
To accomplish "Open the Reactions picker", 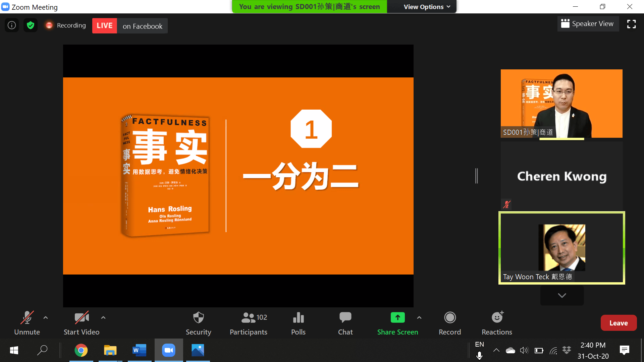I will point(497,323).
